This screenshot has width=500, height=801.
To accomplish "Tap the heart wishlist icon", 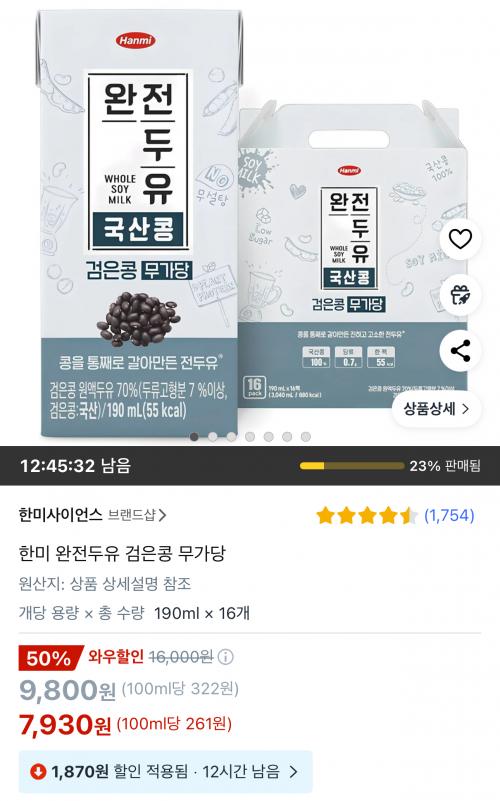I will coord(460,239).
